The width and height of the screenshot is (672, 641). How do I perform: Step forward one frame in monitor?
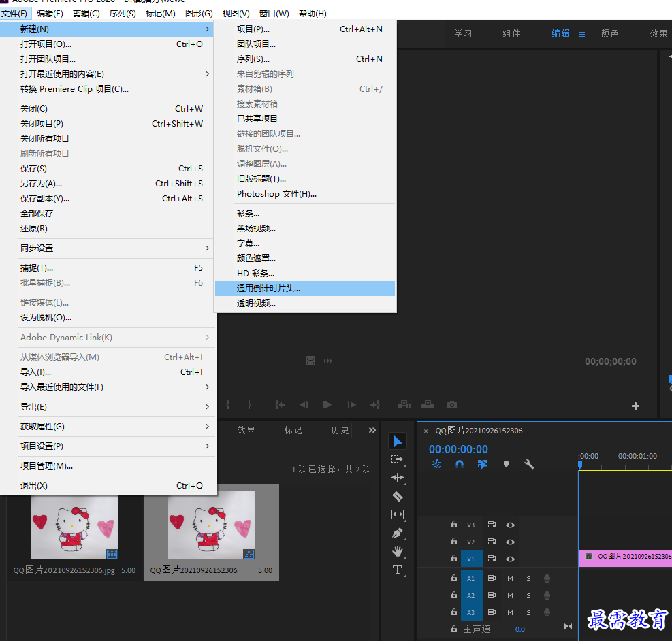pos(351,405)
